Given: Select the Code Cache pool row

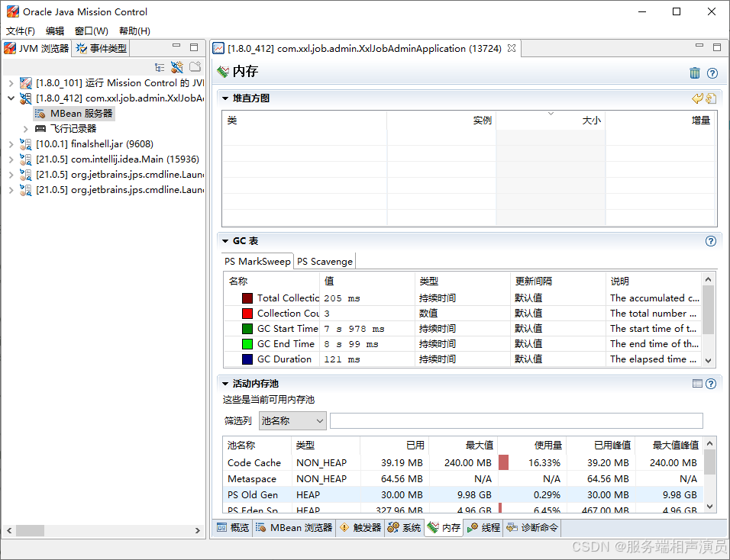Looking at the screenshot, I should click(463, 463).
